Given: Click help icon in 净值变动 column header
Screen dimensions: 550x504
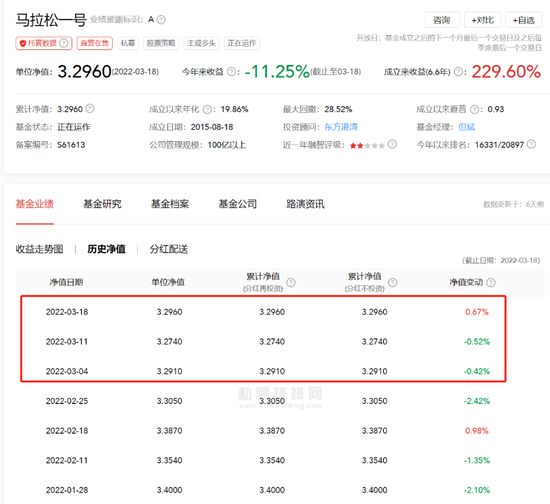Looking at the screenshot, I should pyautogui.click(x=491, y=282).
